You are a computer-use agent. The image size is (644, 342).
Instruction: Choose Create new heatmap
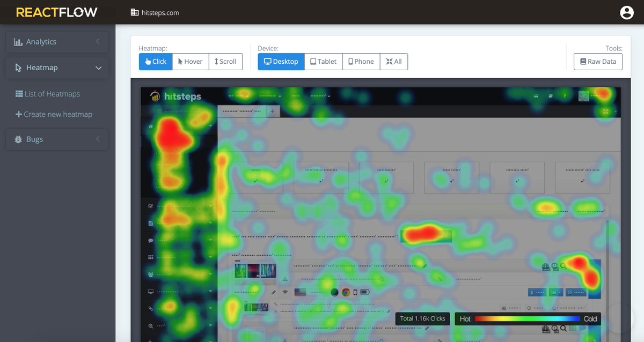pyautogui.click(x=54, y=114)
